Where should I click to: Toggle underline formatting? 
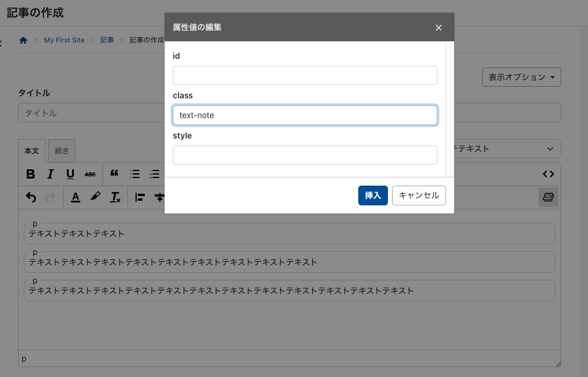pos(70,174)
